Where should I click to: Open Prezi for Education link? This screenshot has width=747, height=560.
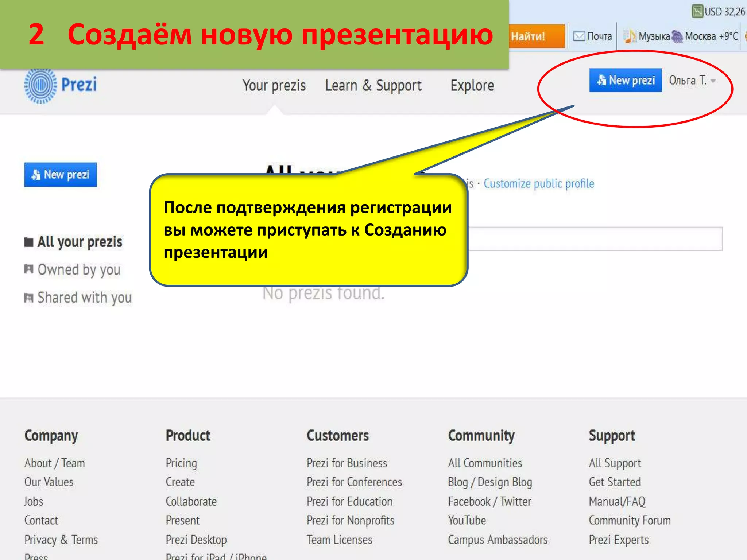[349, 501]
